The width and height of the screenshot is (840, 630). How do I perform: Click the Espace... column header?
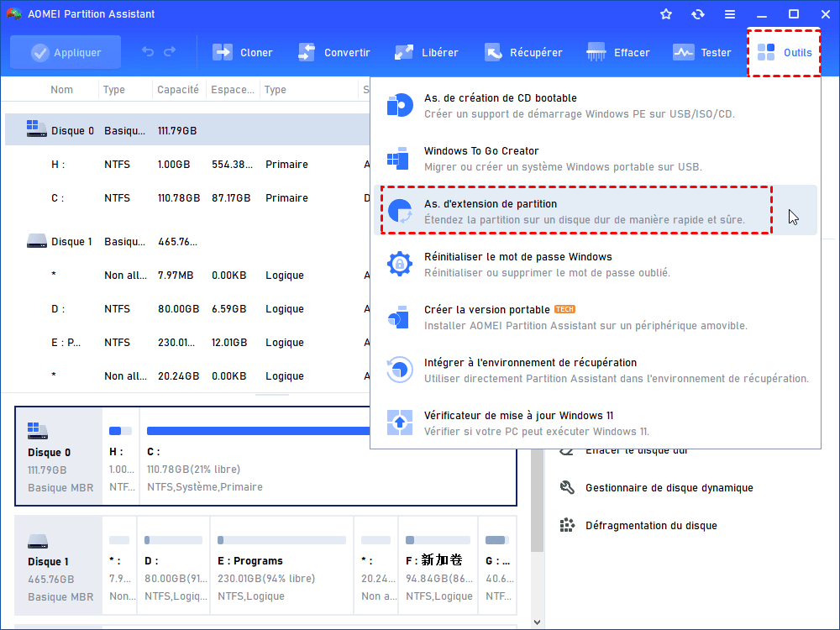click(233, 90)
